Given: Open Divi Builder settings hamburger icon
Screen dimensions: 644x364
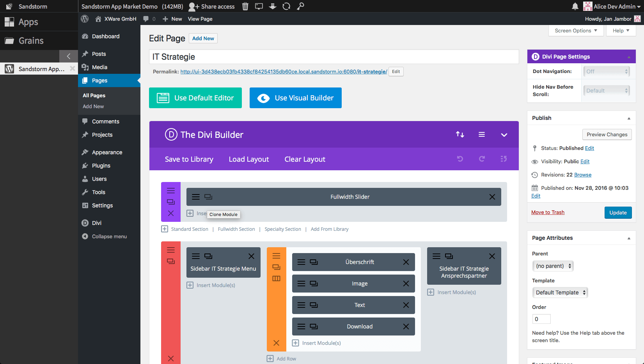Looking at the screenshot, I should click(482, 134).
